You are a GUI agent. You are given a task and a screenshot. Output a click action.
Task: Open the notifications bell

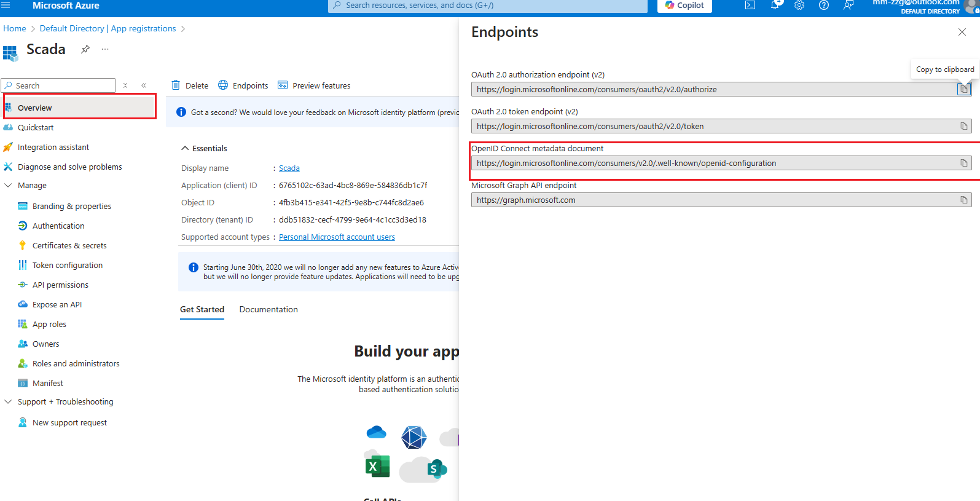775,6
